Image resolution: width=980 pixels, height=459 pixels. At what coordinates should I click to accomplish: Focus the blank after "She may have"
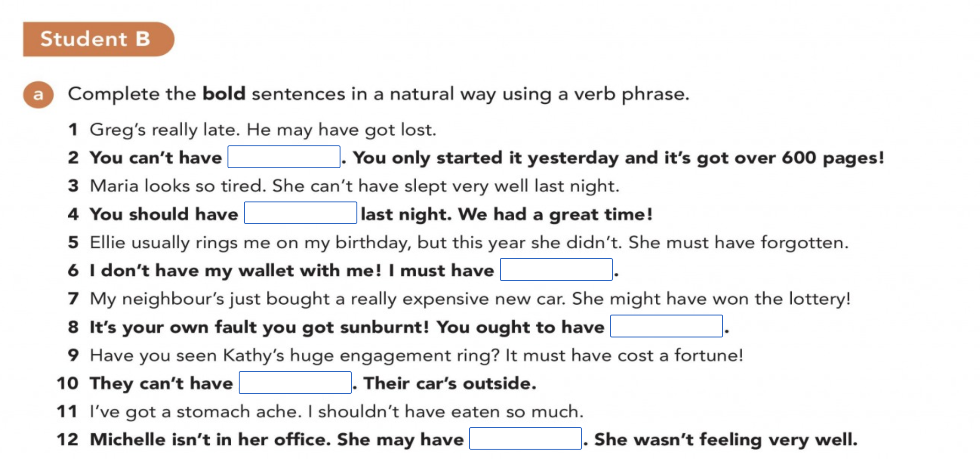(525, 439)
